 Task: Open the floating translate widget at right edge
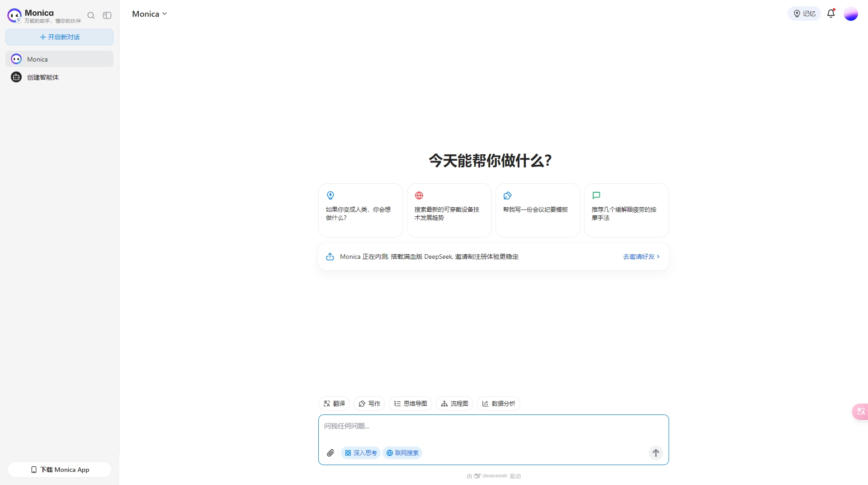pyautogui.click(x=860, y=411)
